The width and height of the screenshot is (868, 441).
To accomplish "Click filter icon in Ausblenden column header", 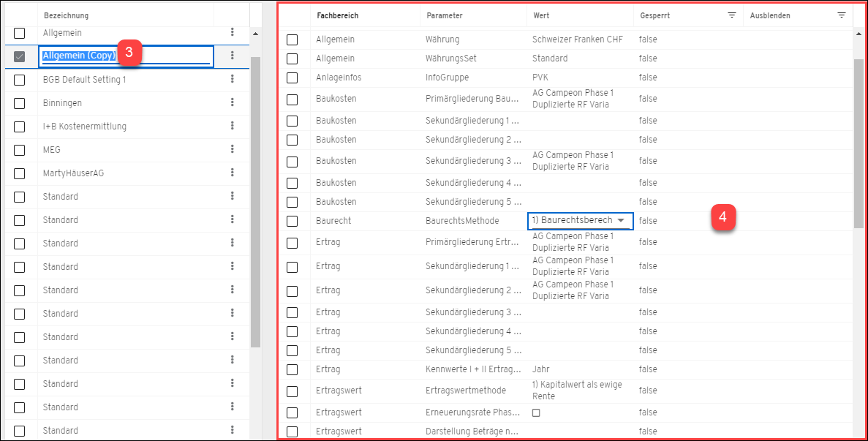I will [842, 15].
